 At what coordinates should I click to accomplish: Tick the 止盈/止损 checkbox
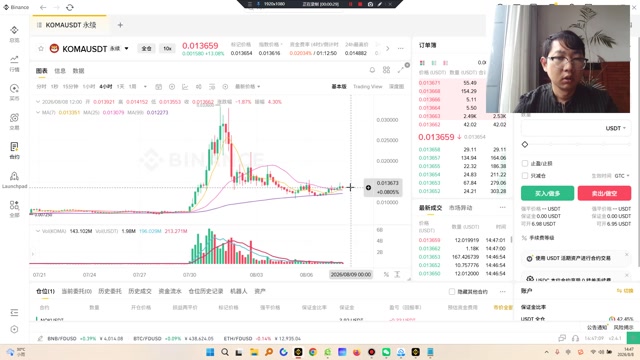click(x=525, y=163)
